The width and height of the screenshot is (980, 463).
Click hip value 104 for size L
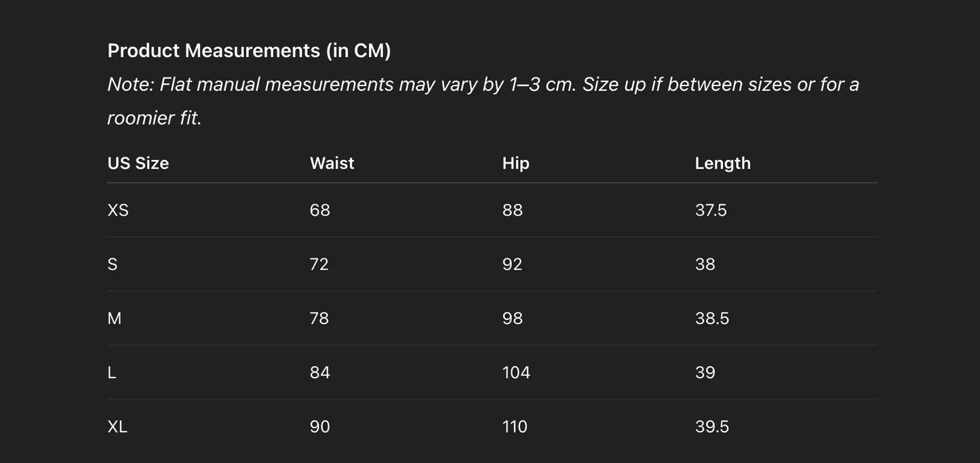(x=516, y=373)
